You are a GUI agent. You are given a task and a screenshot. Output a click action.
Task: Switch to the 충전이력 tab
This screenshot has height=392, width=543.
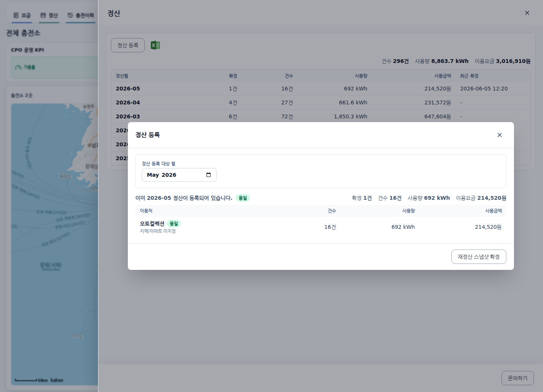click(x=81, y=15)
